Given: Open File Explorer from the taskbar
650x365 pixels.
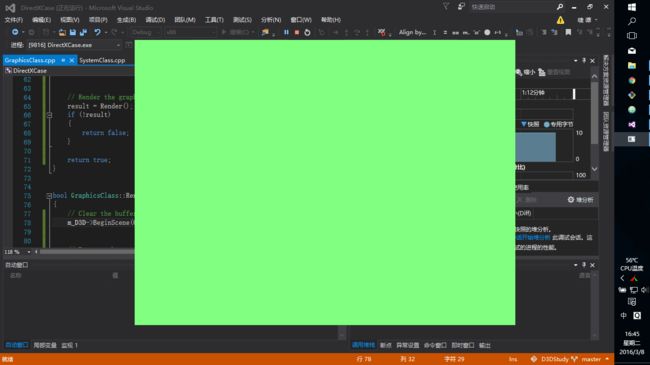Looking at the screenshot, I should click(632, 66).
